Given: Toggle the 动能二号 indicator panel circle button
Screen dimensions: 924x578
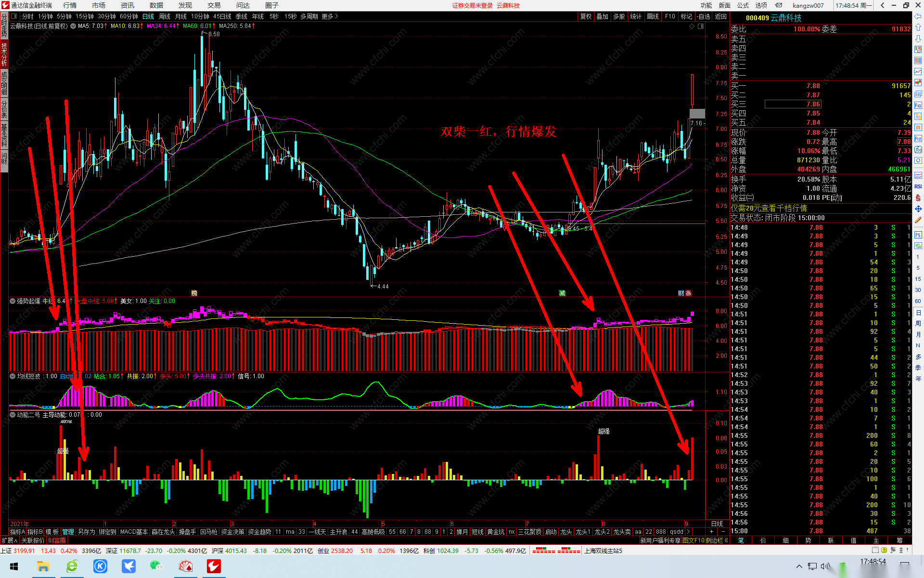Looking at the screenshot, I should pyautogui.click(x=13, y=415).
